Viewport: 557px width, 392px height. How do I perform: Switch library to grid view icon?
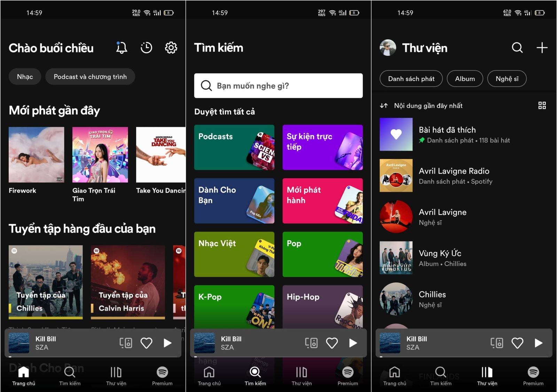542,105
